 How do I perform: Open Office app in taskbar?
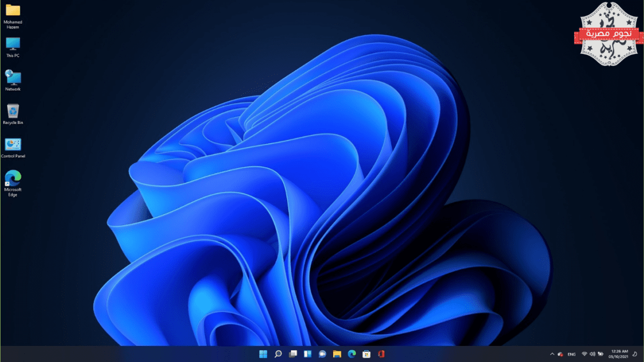[x=382, y=354]
